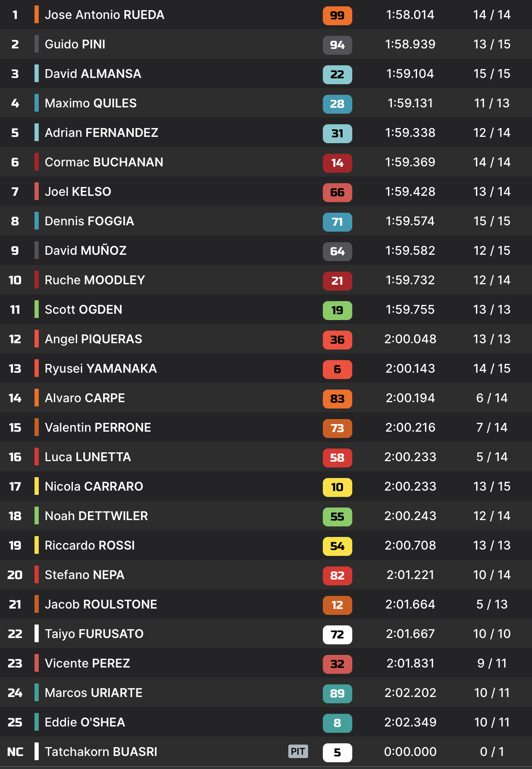Select Eddie O'Shea's number 8 badge

point(337,723)
